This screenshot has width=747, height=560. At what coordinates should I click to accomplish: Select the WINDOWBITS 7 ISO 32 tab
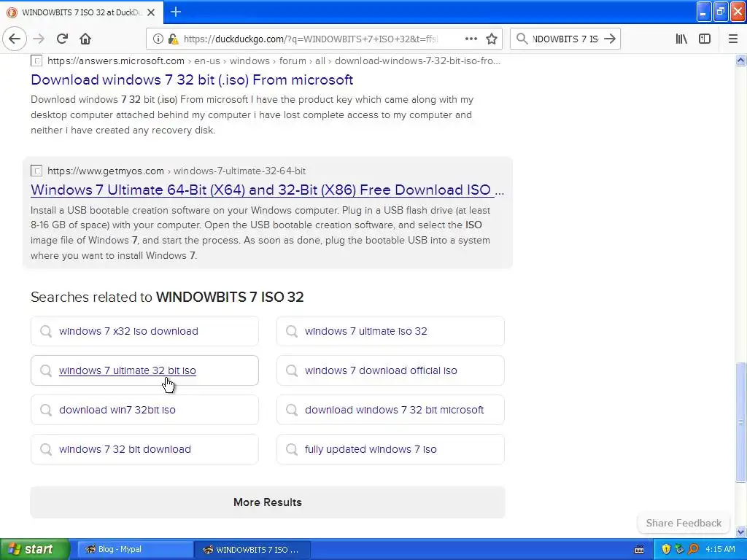82,12
